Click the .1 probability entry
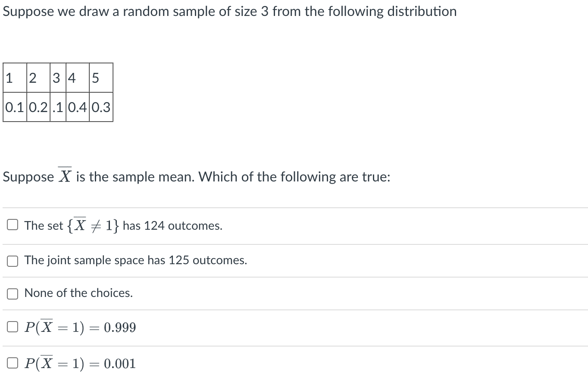Image resolution: width=588 pixels, height=381 pixels. (x=58, y=107)
